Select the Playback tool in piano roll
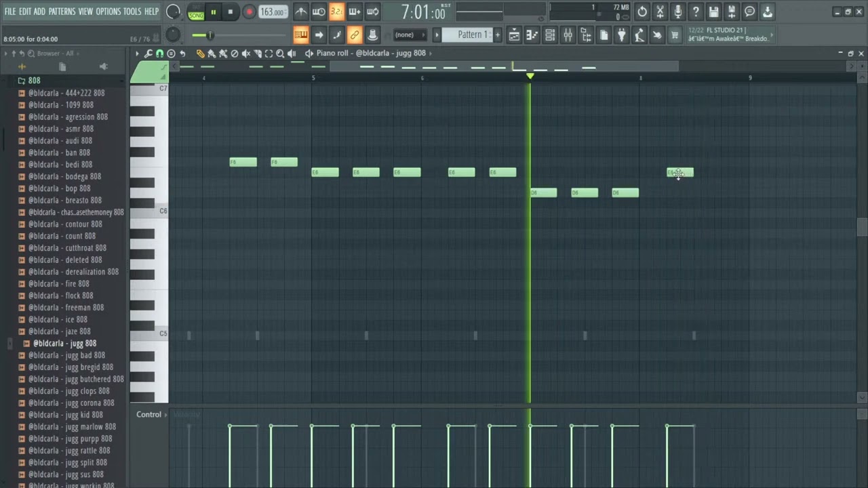Screen dimensions: 868x488 click(x=291, y=54)
